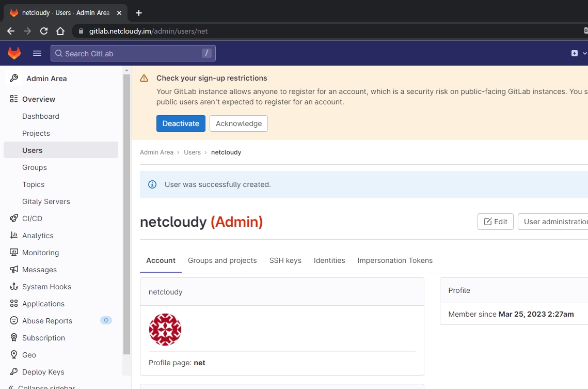Click the Admin Area breadcrumb link

157,152
